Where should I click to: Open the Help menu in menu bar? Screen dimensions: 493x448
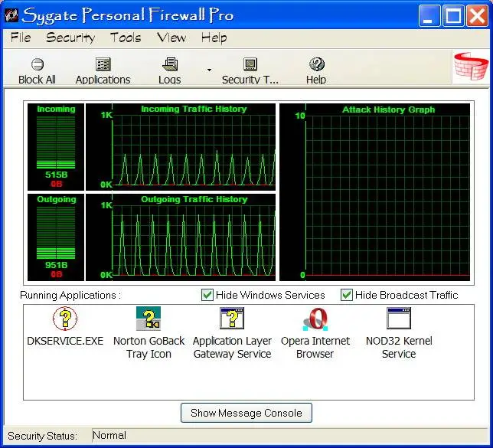click(214, 38)
